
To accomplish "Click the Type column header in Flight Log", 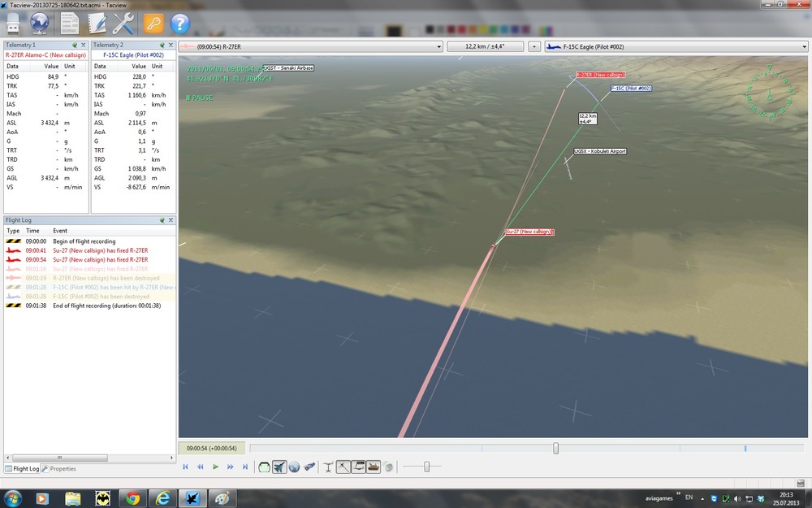I will 14,231.
